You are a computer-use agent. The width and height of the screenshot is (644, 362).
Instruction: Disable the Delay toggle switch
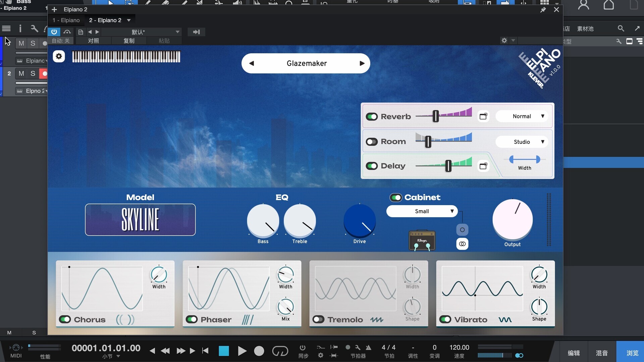372,166
